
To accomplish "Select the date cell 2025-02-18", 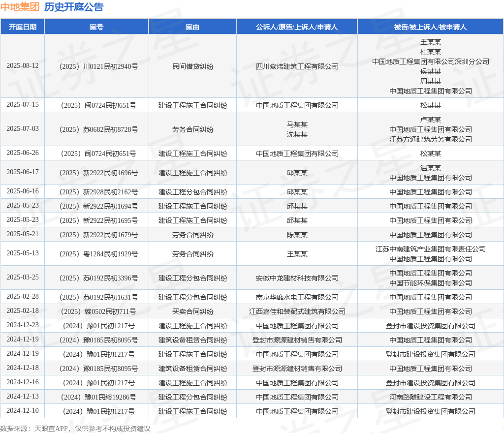I will [23, 311].
